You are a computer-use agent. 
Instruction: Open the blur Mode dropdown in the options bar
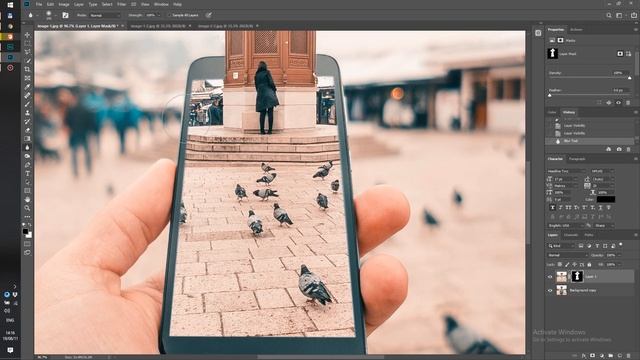pyautogui.click(x=105, y=15)
